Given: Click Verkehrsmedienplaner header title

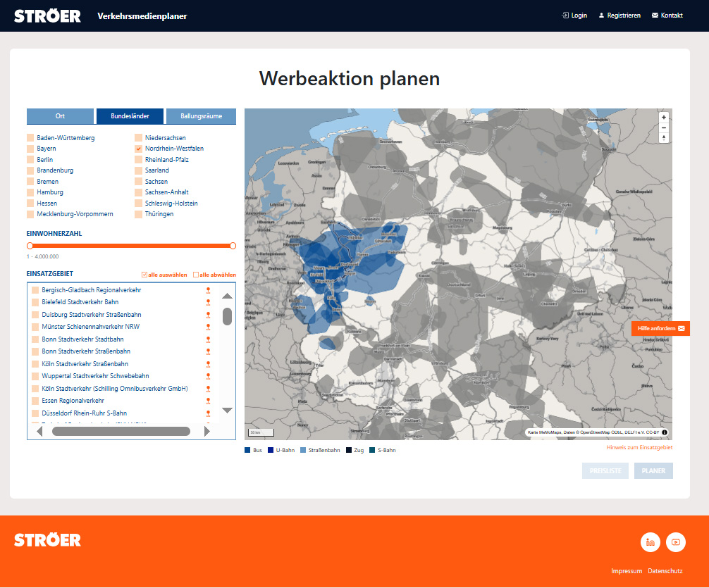Looking at the screenshot, I should pyautogui.click(x=142, y=16).
